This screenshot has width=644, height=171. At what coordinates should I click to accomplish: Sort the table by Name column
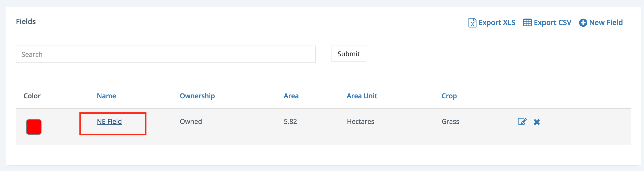pos(106,96)
